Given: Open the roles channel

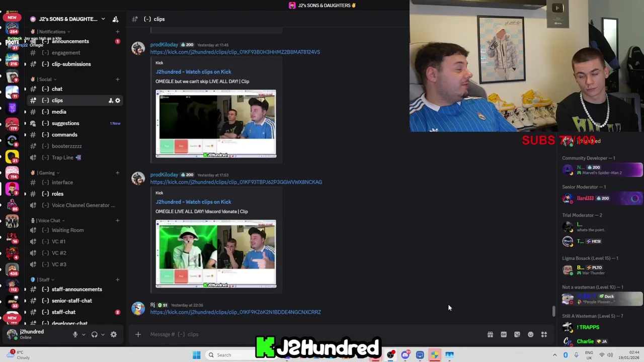Looking at the screenshot, I should pyautogui.click(x=74, y=194).
